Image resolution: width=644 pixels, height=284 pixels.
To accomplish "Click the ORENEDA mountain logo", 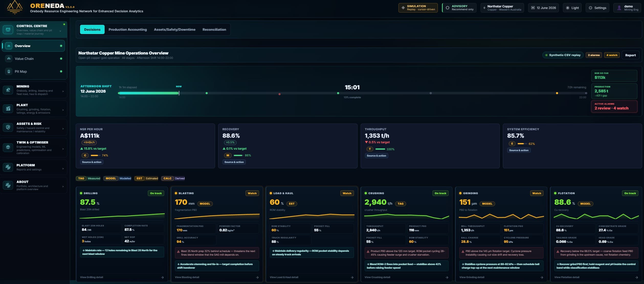I will coord(15,7).
